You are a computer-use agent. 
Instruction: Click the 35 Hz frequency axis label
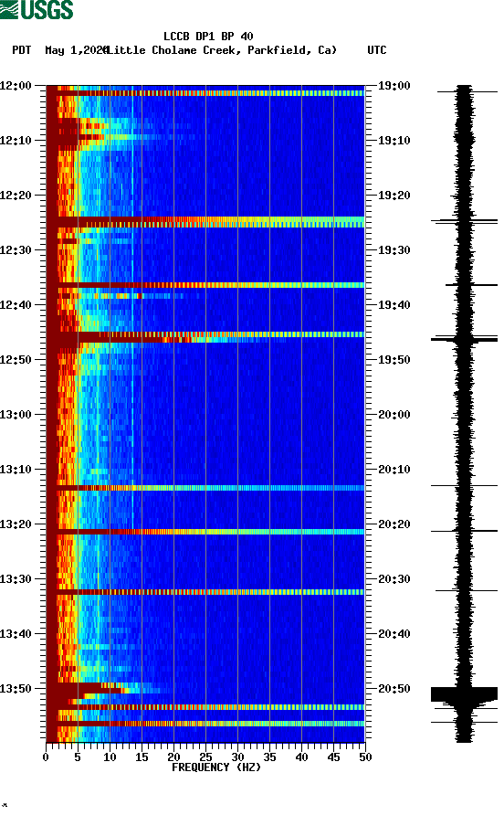(269, 757)
